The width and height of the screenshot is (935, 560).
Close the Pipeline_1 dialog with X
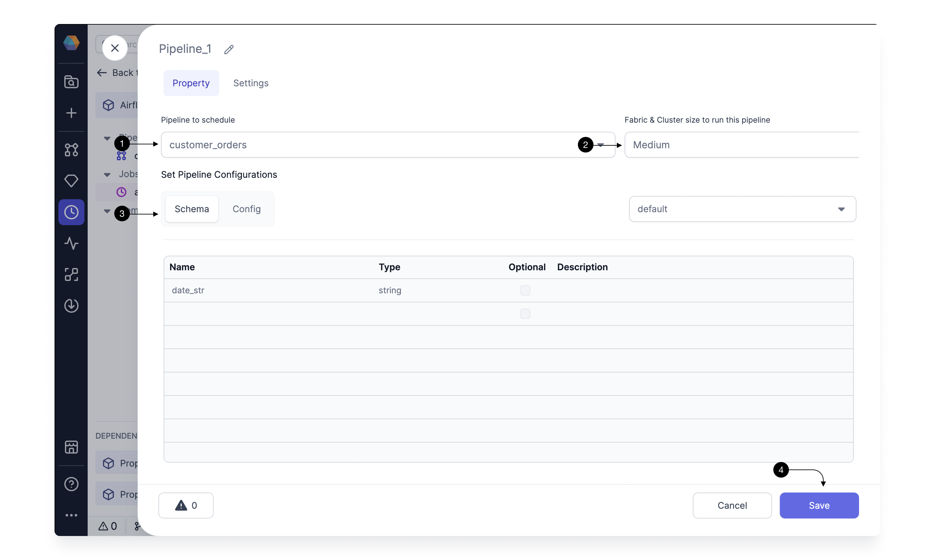pos(115,48)
